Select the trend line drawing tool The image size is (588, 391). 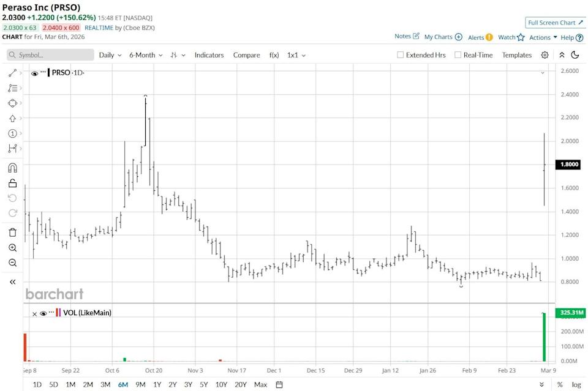point(12,73)
